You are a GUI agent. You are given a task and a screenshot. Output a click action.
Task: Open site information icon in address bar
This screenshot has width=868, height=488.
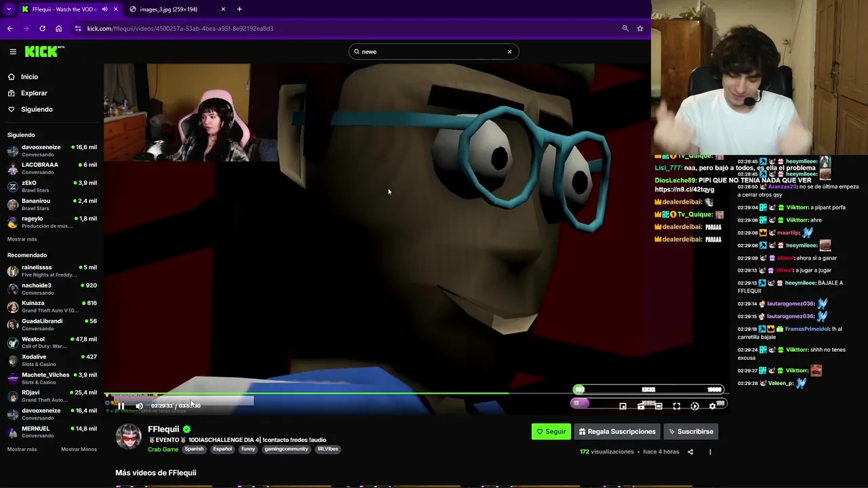click(x=78, y=28)
